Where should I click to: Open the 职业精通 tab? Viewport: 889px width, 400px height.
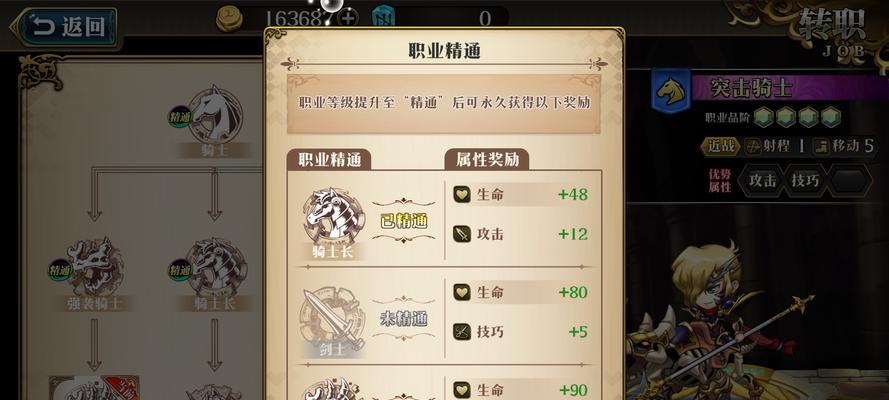click(329, 160)
